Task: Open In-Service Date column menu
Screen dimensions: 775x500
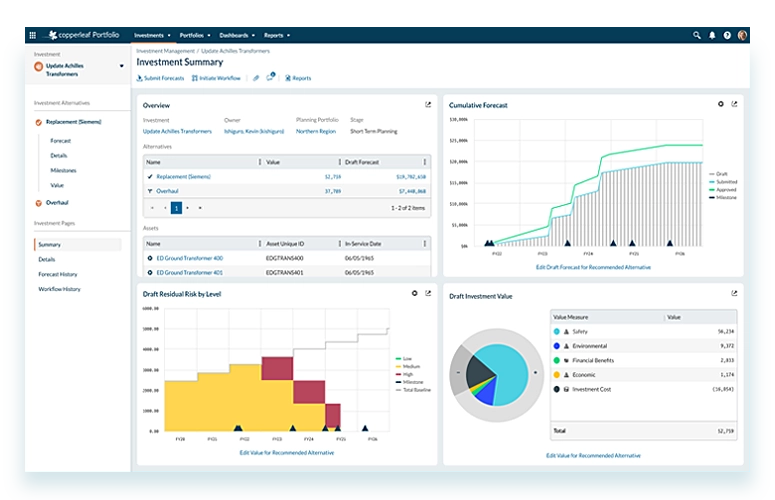Action: point(425,244)
